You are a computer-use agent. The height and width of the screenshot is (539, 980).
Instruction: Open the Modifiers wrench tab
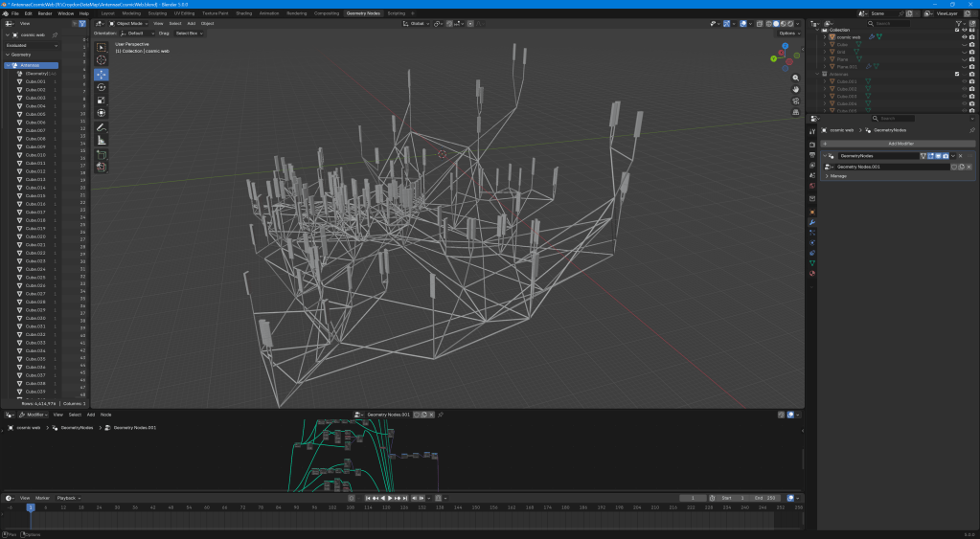(x=811, y=222)
